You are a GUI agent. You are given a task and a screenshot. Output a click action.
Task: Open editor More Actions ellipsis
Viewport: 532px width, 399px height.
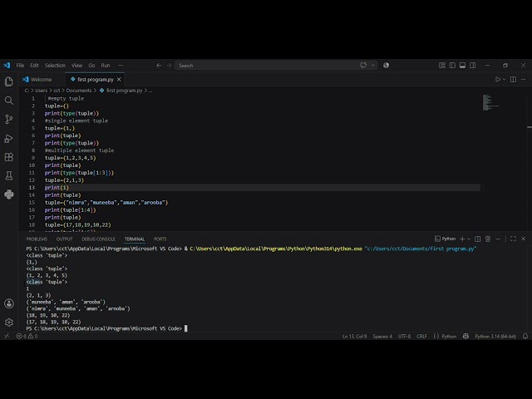[523, 80]
